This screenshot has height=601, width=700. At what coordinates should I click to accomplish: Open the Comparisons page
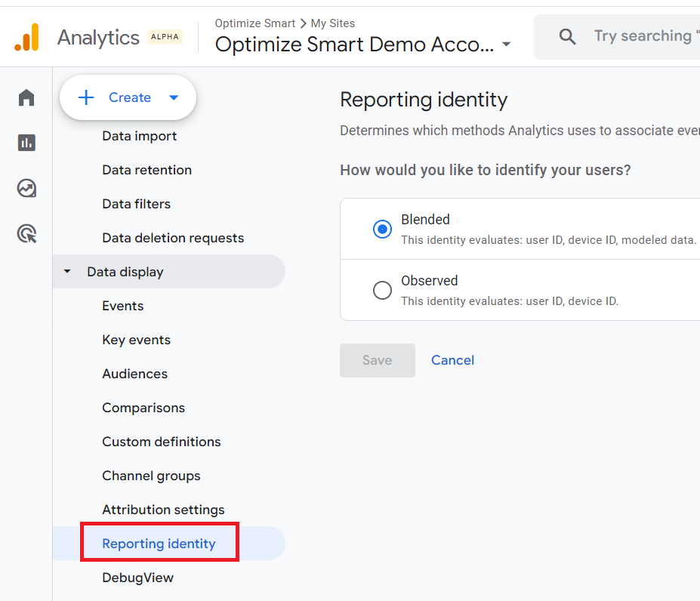coord(143,408)
